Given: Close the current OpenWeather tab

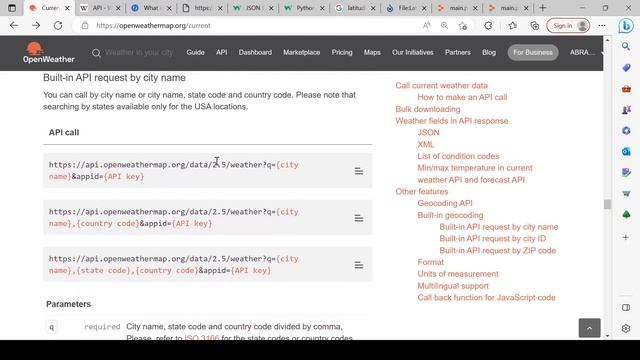Looking at the screenshot, I should click(x=67, y=8).
